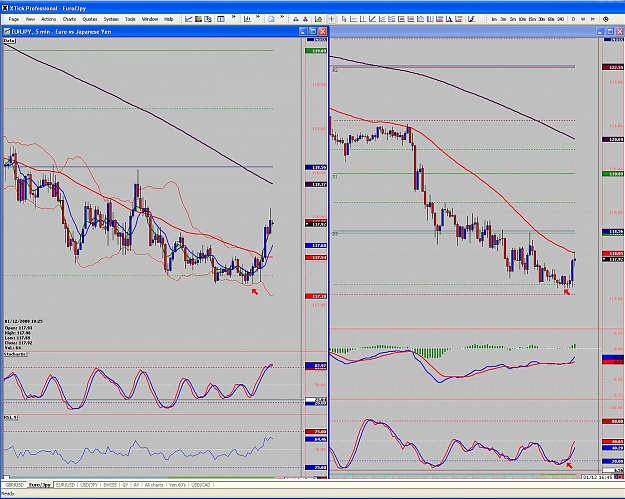Select the vertical line drawing tool
The width and height of the screenshot is (625, 499).
click(x=363, y=19)
